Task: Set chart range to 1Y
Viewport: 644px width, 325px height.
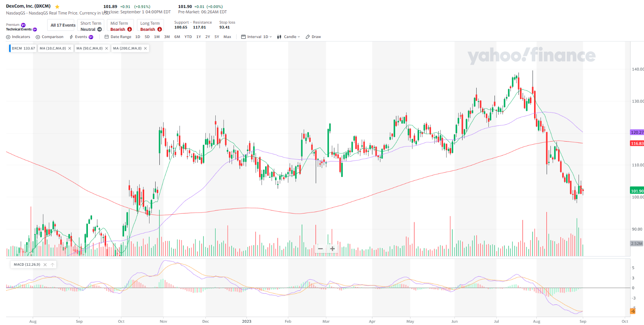Action: (x=199, y=37)
